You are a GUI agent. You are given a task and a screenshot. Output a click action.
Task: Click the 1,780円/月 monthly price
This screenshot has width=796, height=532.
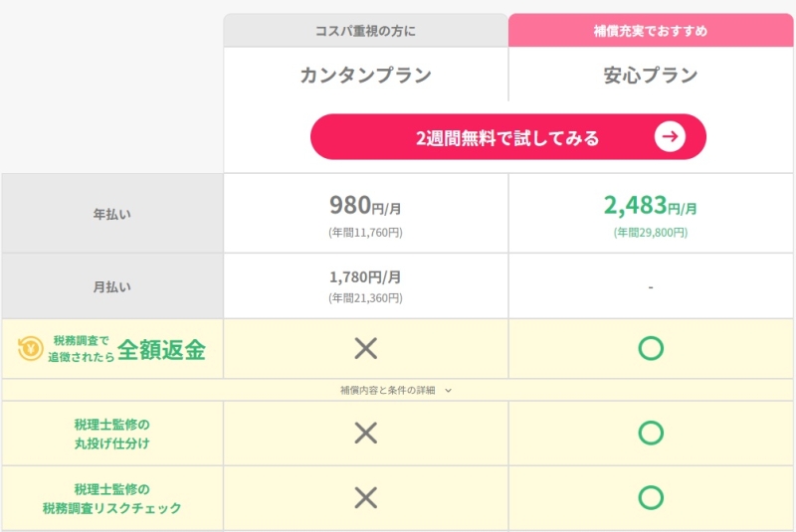[365, 277]
